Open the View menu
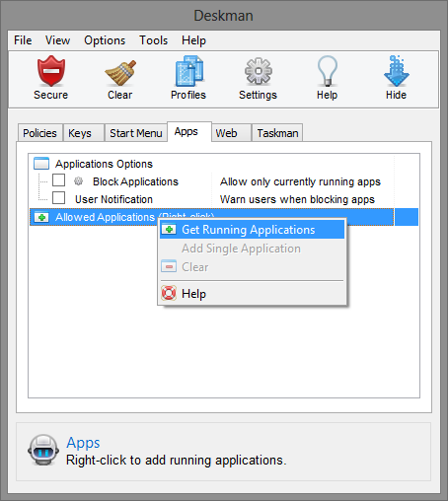This screenshot has height=501, width=448. [x=57, y=40]
